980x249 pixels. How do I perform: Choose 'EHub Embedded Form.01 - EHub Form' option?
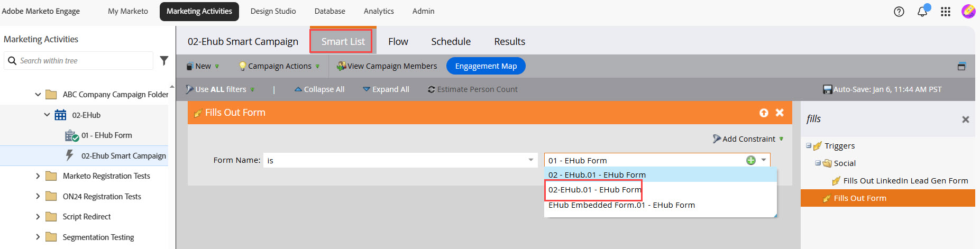pos(661,205)
